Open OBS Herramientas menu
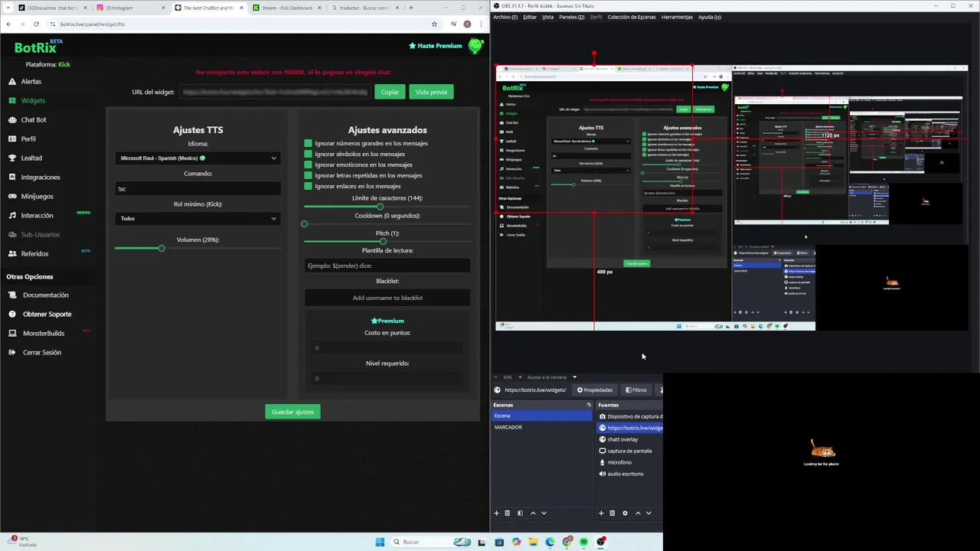 tap(677, 17)
